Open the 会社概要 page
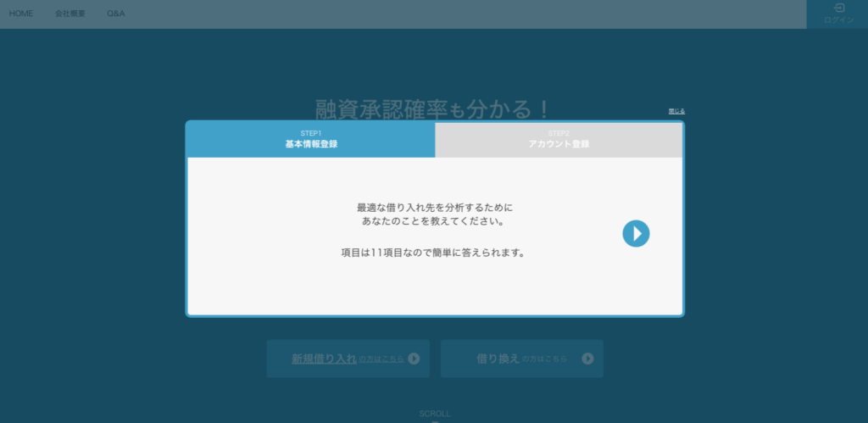868x423 pixels. (70, 14)
